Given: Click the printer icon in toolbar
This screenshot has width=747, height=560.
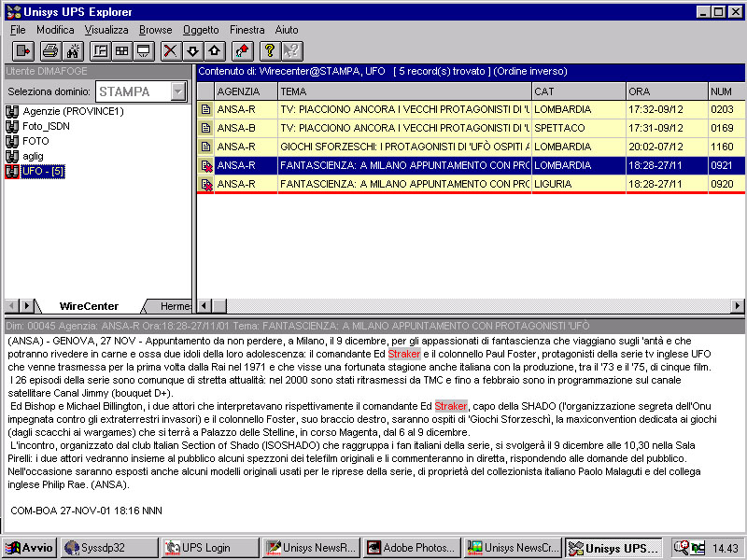Looking at the screenshot, I should [x=50, y=51].
